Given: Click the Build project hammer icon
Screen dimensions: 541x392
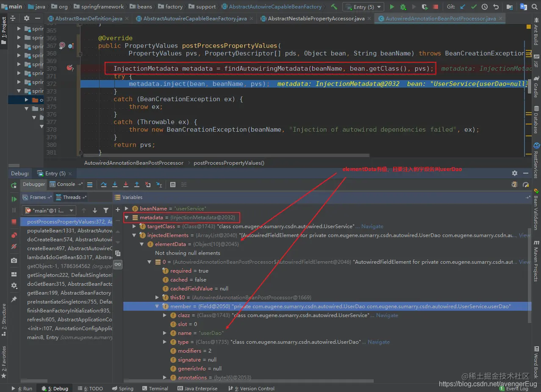Looking at the screenshot, I should [334, 7].
